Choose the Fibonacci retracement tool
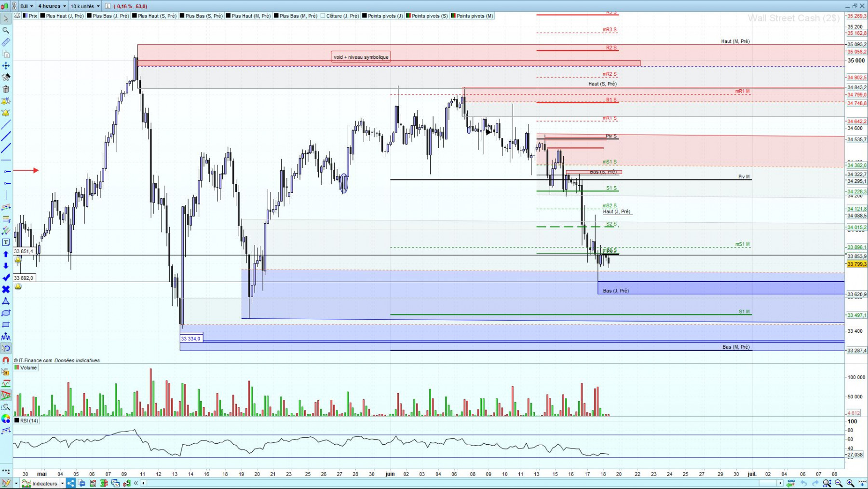The height and width of the screenshot is (489, 868). [6, 219]
